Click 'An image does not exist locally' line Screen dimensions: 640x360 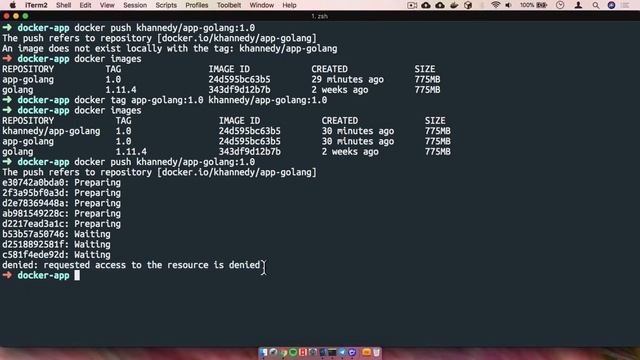coord(170,49)
